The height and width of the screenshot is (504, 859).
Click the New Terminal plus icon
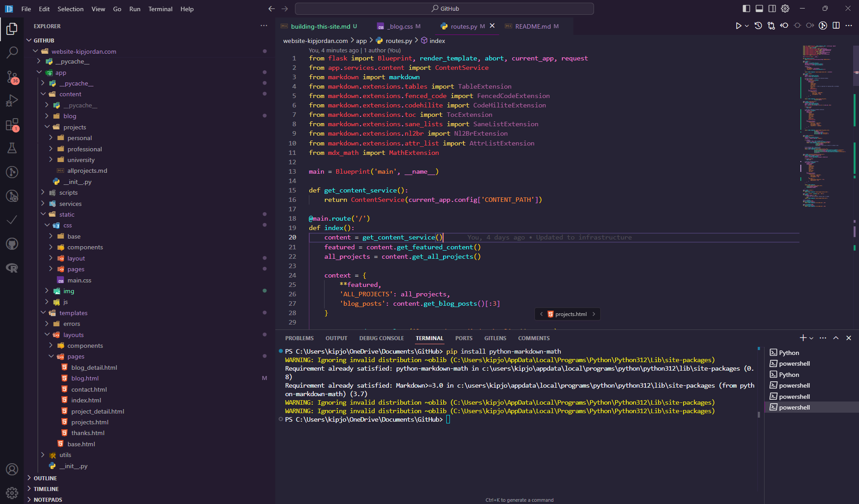pos(803,338)
